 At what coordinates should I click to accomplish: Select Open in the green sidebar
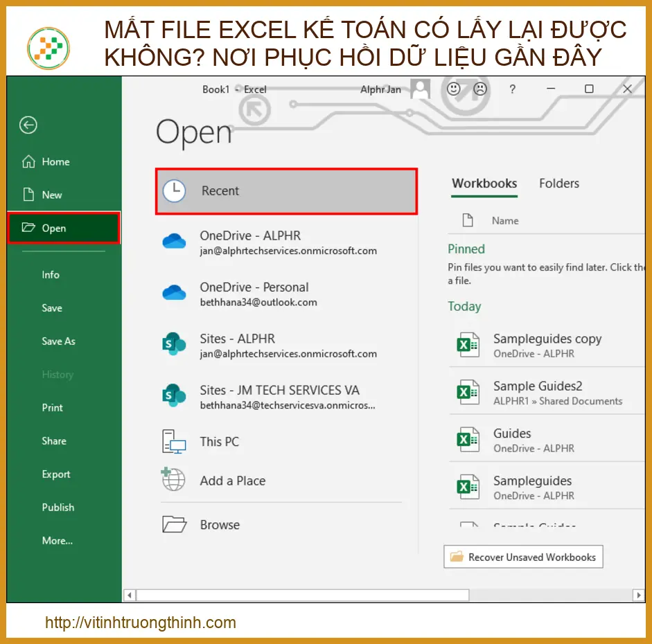(64, 228)
